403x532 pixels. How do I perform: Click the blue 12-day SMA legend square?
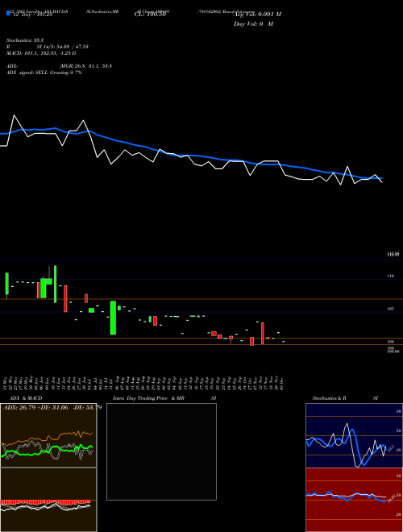(8, 13)
